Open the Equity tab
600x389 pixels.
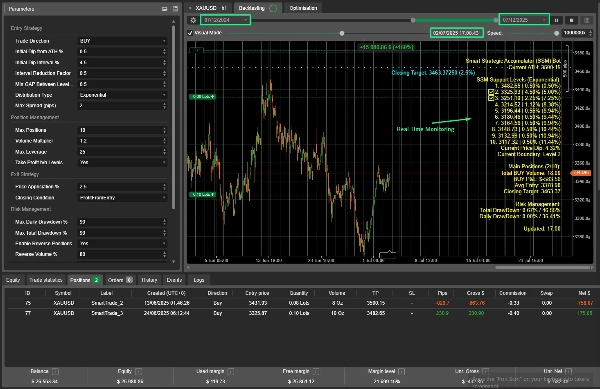[x=13, y=280]
